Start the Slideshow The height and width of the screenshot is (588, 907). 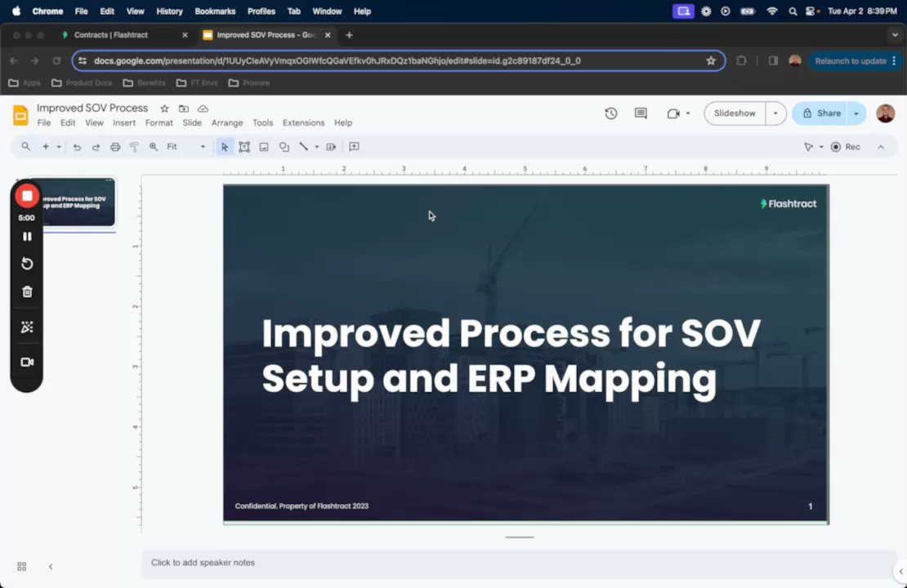point(735,114)
